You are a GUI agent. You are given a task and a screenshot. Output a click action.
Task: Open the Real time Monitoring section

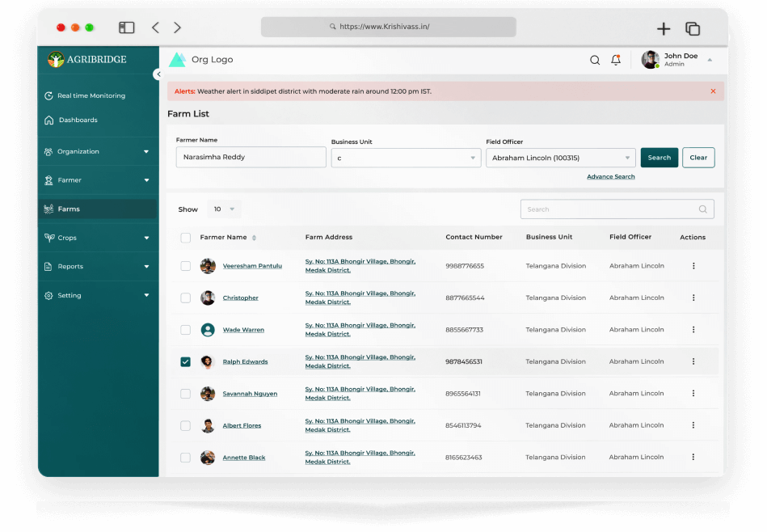[49, 95]
